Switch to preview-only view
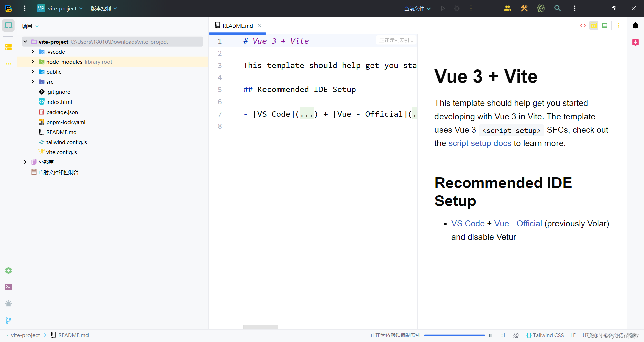Viewport: 644px width, 342px height. click(x=605, y=25)
